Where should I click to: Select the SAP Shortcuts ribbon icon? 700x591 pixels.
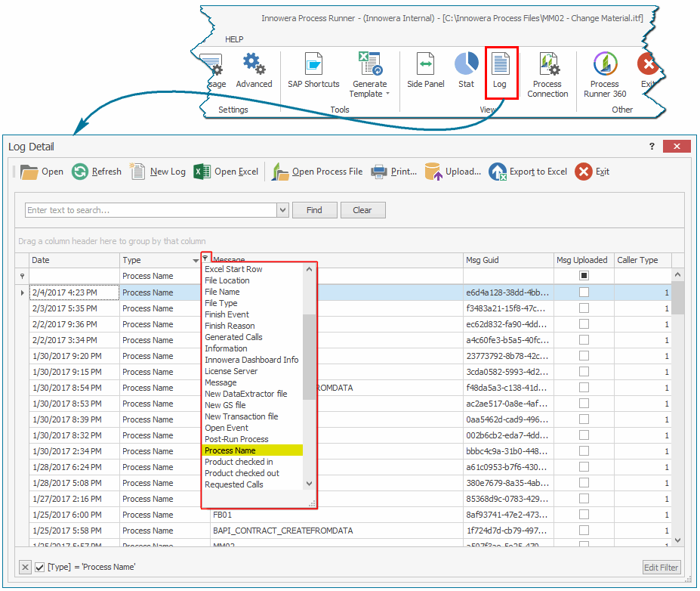click(313, 66)
